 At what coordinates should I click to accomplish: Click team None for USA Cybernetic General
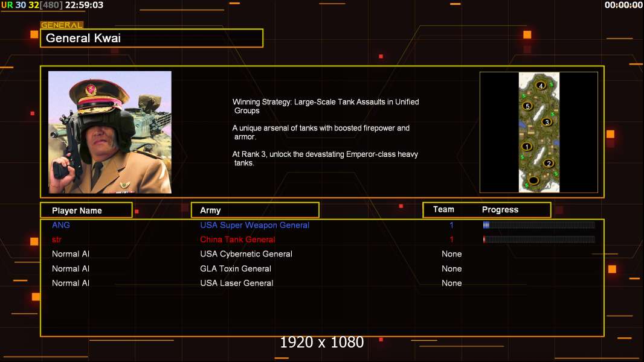coord(451,254)
